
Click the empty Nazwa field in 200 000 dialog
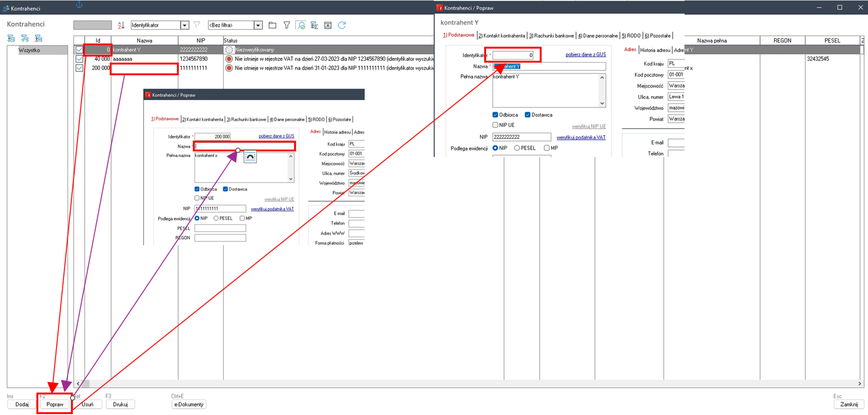[244, 146]
